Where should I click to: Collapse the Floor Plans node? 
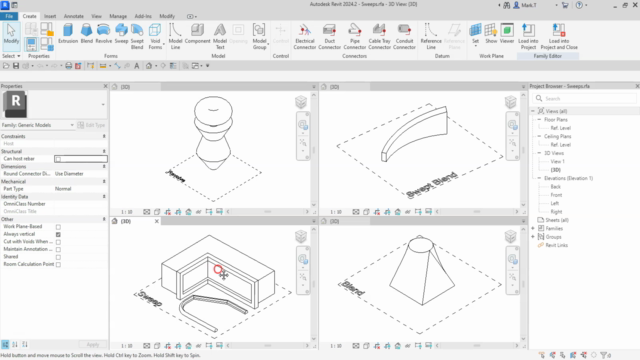coord(539,120)
